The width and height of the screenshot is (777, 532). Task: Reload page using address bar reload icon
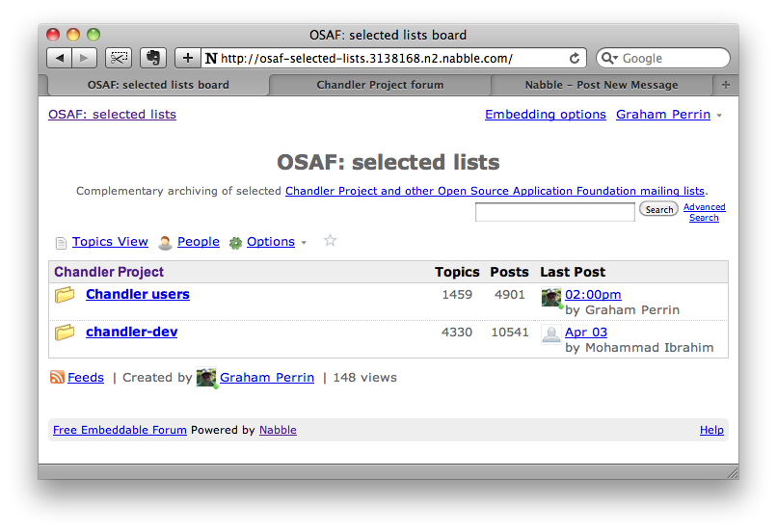click(x=575, y=58)
